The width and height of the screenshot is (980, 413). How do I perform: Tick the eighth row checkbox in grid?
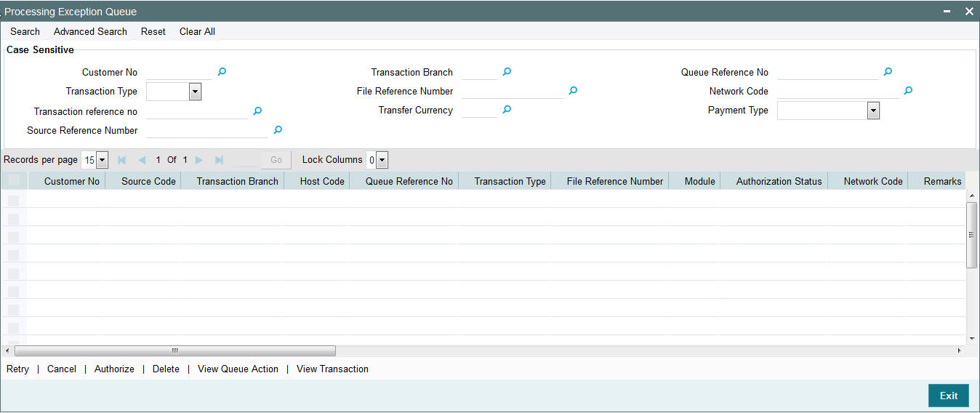pos(13,328)
